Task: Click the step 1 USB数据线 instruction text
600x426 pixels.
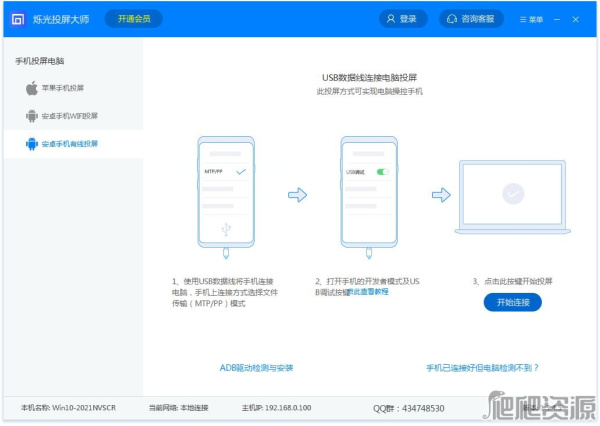Action: (x=225, y=292)
